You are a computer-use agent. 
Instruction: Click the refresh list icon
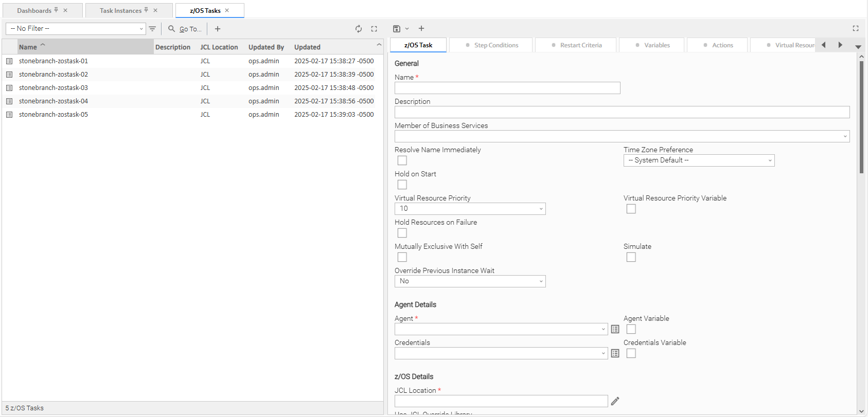[359, 29]
